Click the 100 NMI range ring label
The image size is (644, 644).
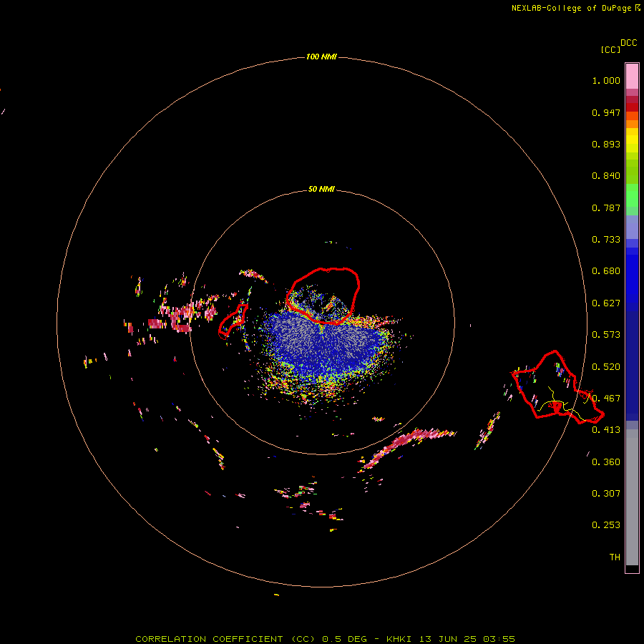321,57
